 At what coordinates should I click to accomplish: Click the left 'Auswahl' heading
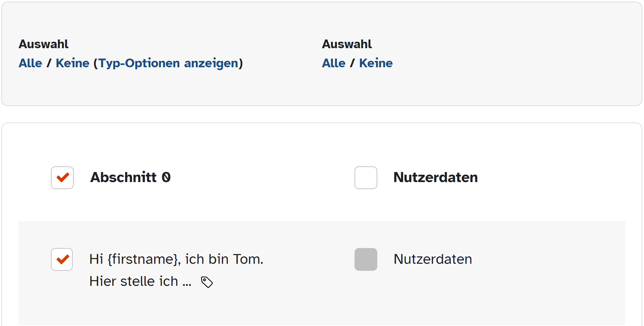tap(44, 44)
